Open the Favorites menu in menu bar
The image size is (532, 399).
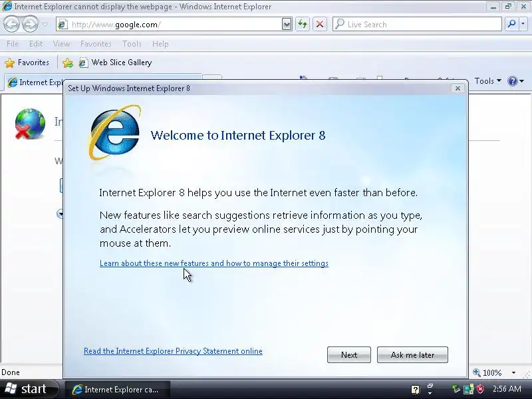pyautogui.click(x=96, y=44)
